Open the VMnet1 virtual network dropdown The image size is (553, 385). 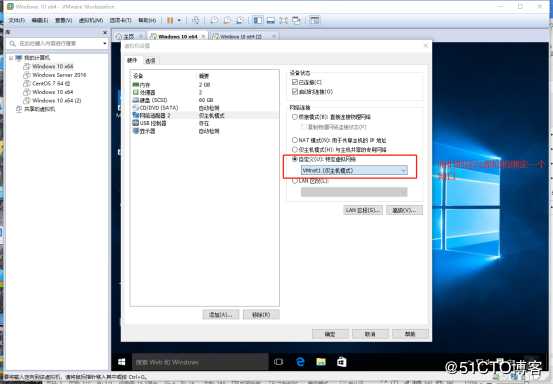pyautogui.click(x=354, y=170)
